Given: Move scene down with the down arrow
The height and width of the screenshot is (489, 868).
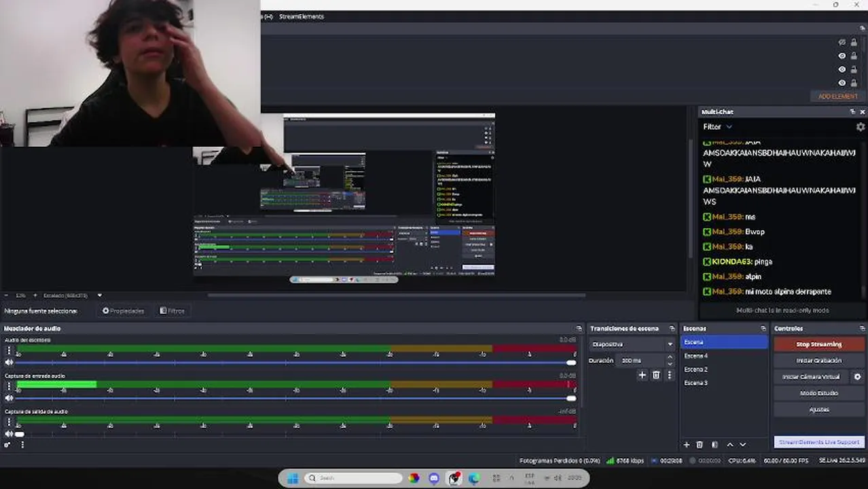Looking at the screenshot, I should [x=742, y=445].
